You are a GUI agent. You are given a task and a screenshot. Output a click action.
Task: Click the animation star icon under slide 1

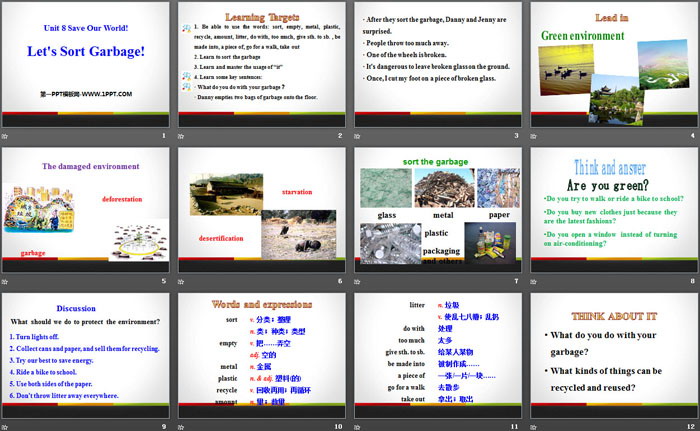pyautogui.click(x=5, y=136)
